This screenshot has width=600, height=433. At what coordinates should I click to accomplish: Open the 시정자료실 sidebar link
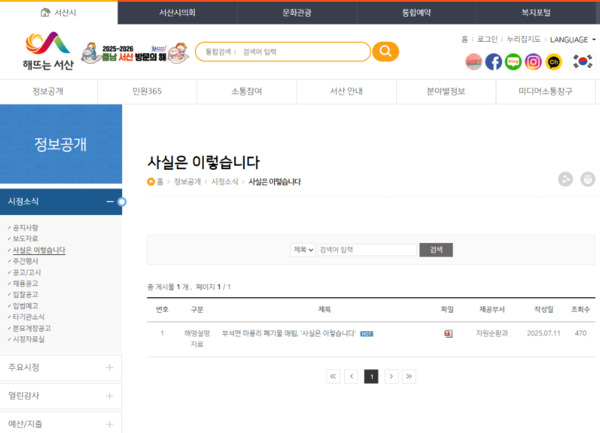(x=28, y=339)
